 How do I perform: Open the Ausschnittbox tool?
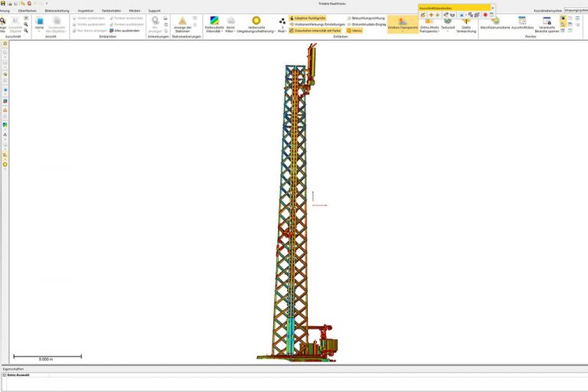tap(522, 21)
